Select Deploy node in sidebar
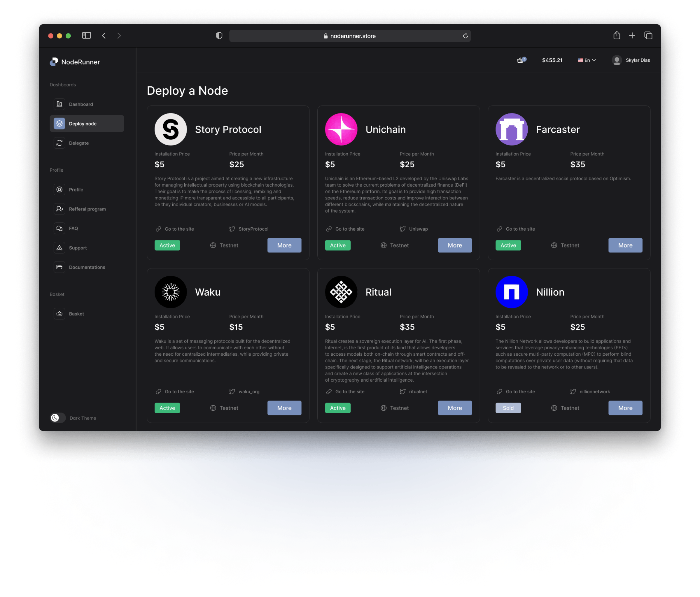Image resolution: width=700 pixels, height=597 pixels. pyautogui.click(x=87, y=124)
